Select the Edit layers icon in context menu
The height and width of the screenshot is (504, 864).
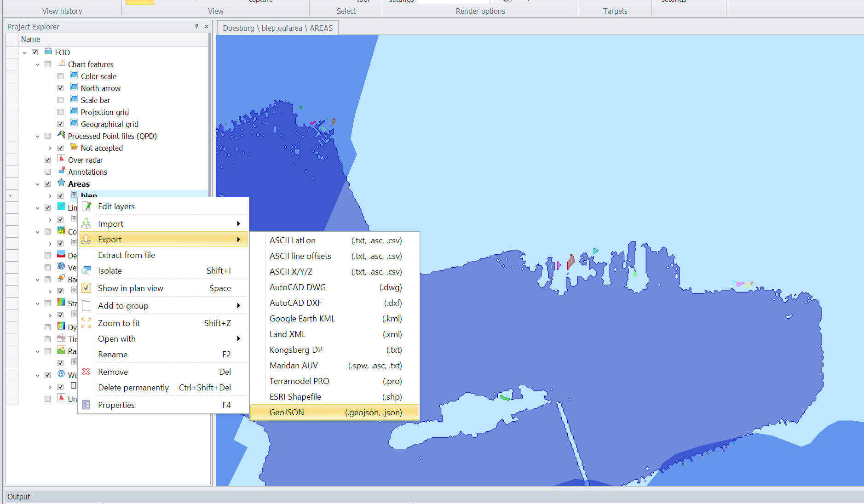[86, 206]
